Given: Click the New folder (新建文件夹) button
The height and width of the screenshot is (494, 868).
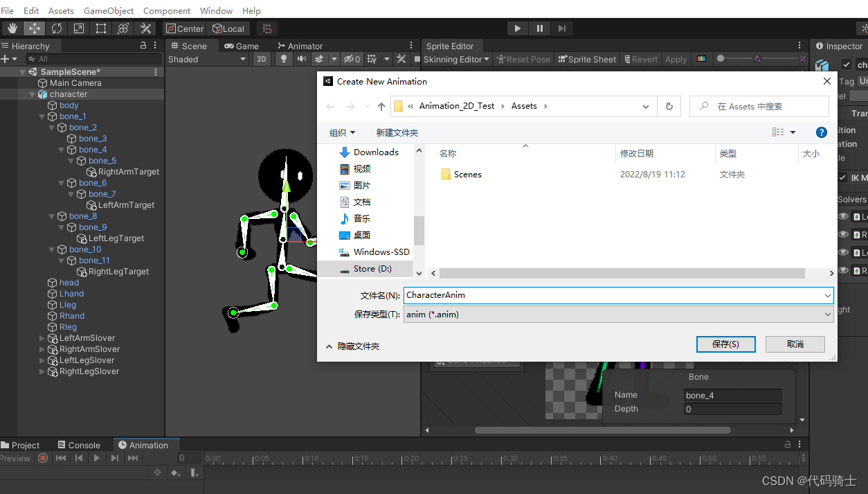Looking at the screenshot, I should click(x=397, y=132).
